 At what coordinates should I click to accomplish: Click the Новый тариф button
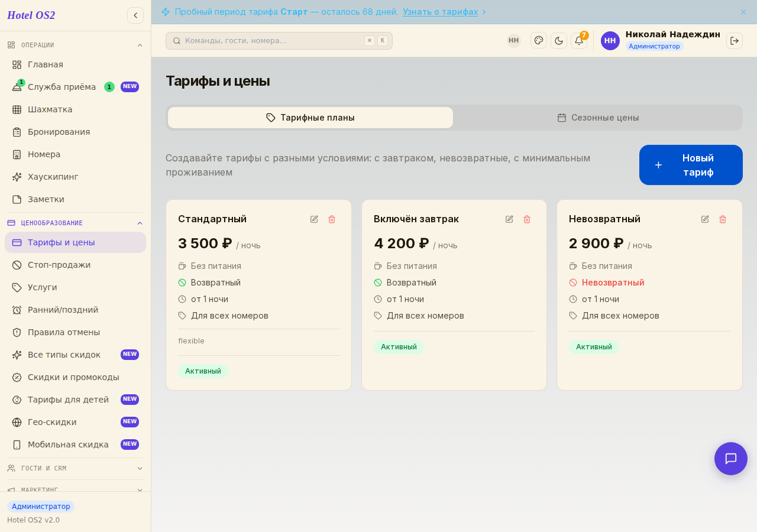pyautogui.click(x=691, y=165)
